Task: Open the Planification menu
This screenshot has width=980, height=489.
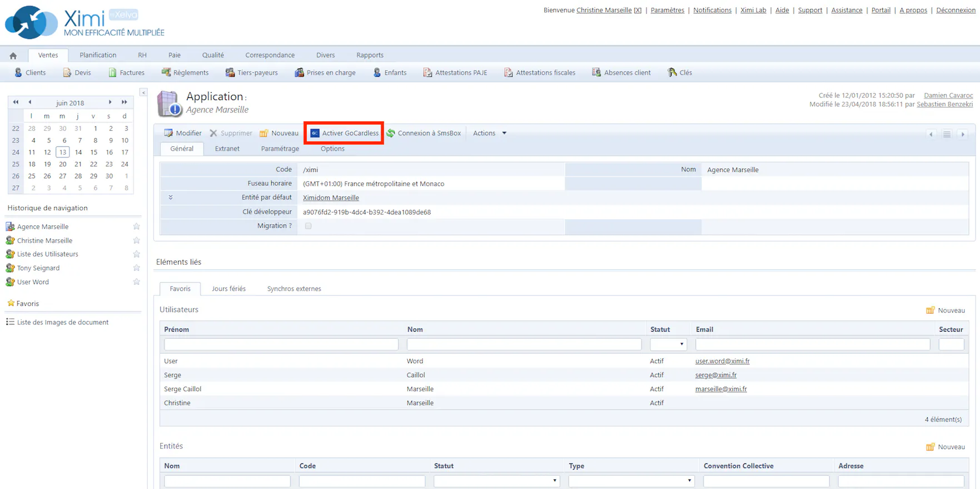Action: click(x=98, y=55)
